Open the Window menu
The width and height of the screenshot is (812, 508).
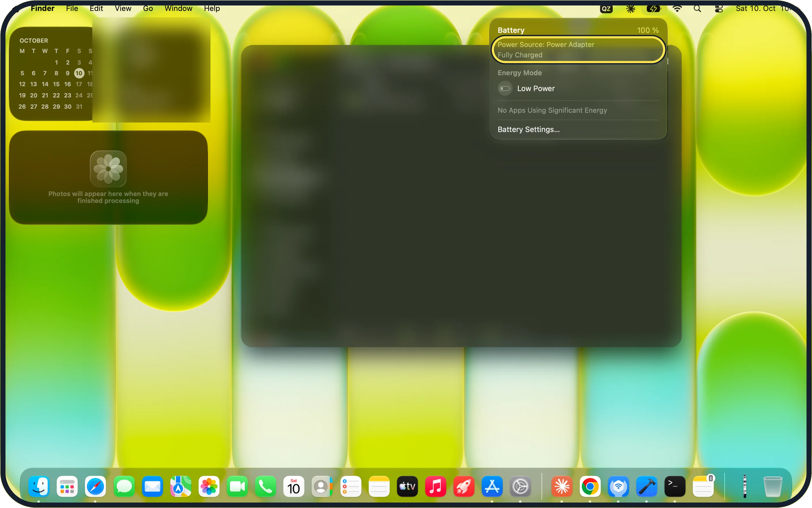click(178, 8)
